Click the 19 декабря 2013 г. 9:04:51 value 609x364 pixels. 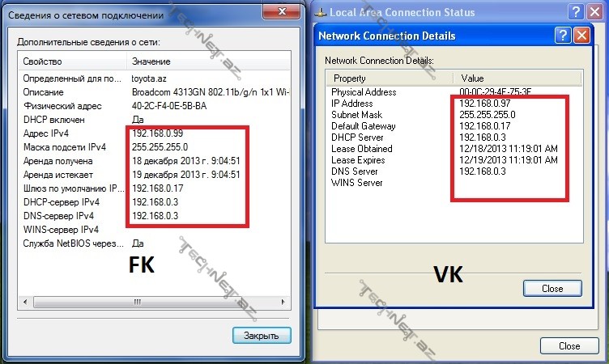click(x=186, y=175)
